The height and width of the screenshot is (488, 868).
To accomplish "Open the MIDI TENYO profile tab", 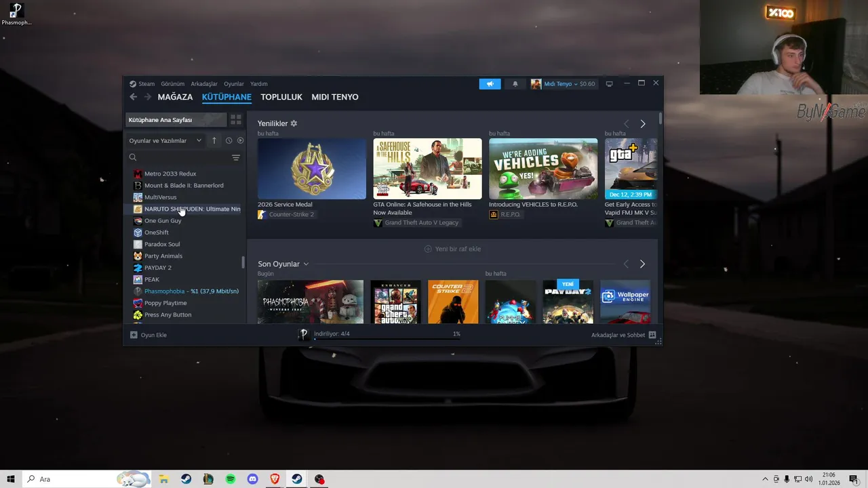I will pyautogui.click(x=335, y=97).
